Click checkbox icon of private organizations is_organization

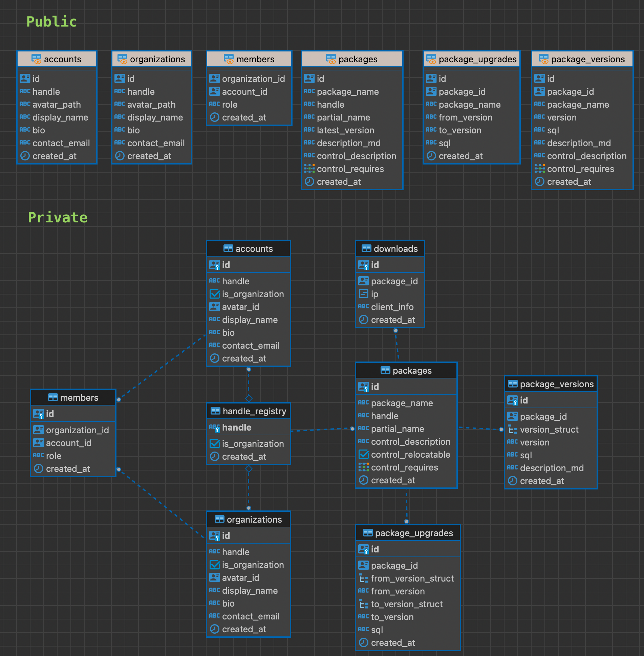click(x=215, y=565)
